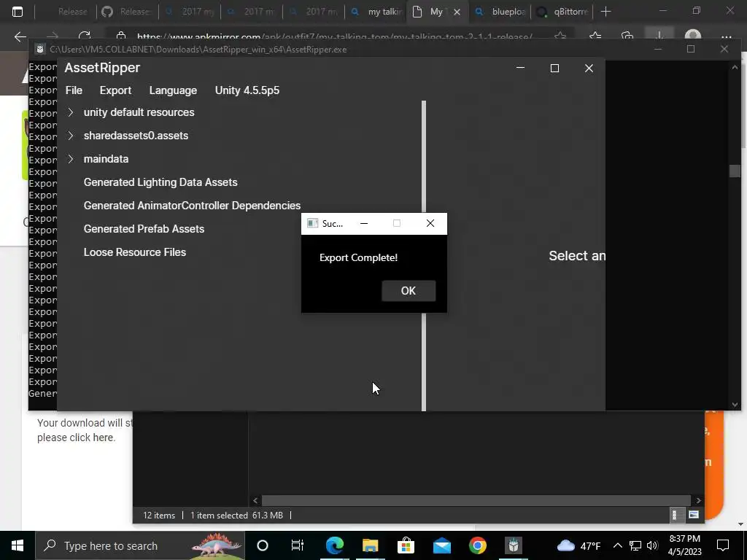Screen dimensions: 747x560
Task: Open the Windows Start menu
Action: click(18, 545)
